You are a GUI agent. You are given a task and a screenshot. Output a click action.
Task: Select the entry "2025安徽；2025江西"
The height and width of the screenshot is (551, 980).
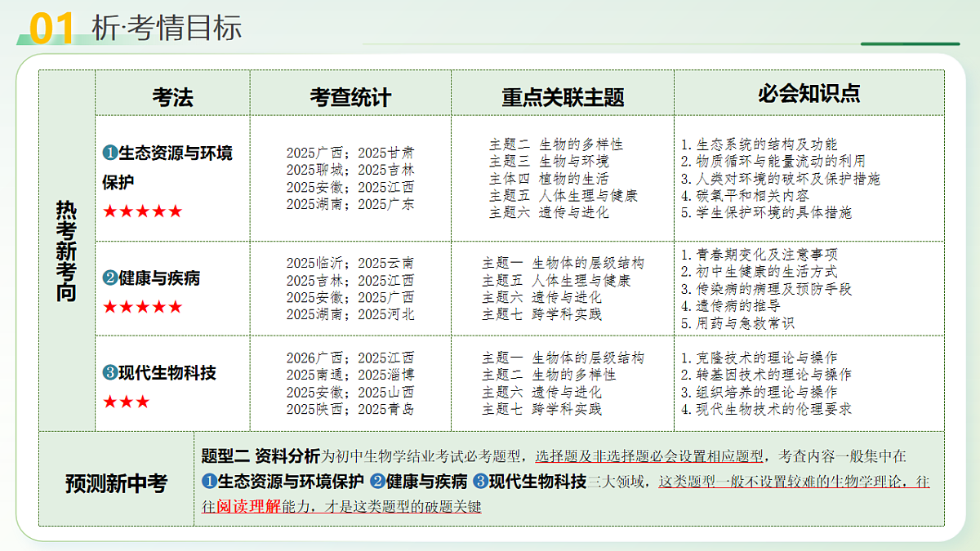click(x=350, y=187)
